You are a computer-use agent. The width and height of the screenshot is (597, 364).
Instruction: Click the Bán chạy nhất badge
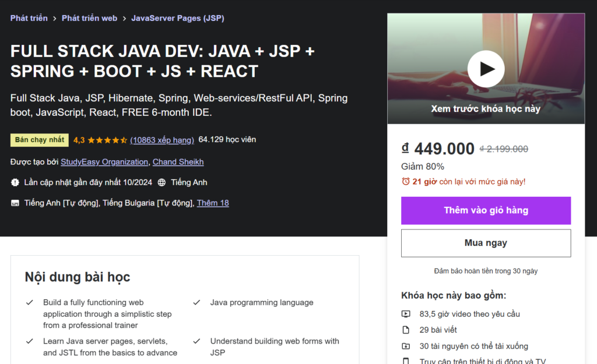tap(40, 140)
